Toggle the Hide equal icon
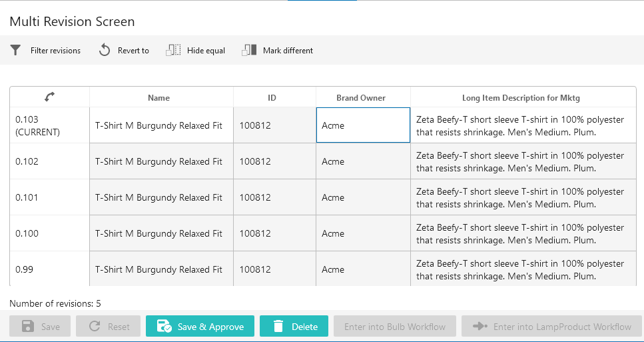644x342 pixels. (x=173, y=51)
